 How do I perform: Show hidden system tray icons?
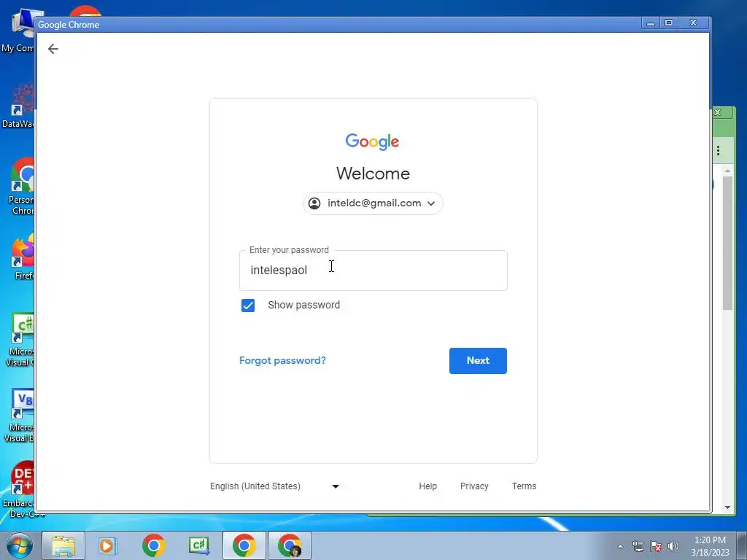pyautogui.click(x=620, y=546)
